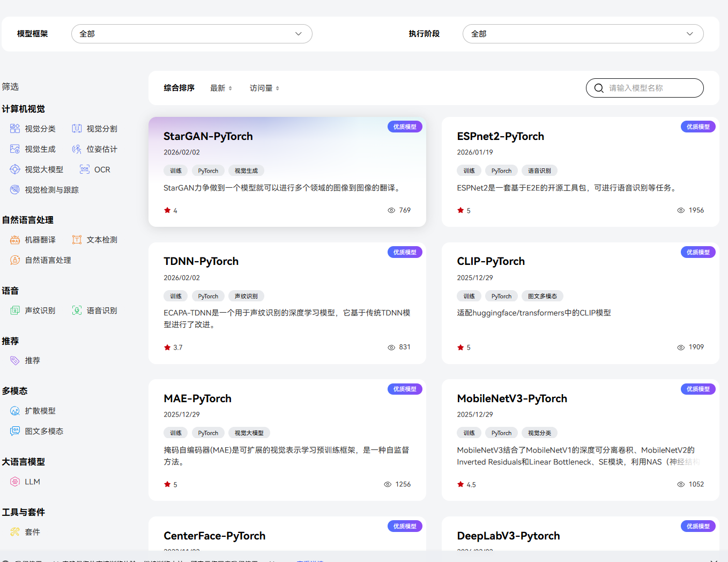Click the 位姿估计 category icon
The width and height of the screenshot is (728, 562).
point(77,149)
